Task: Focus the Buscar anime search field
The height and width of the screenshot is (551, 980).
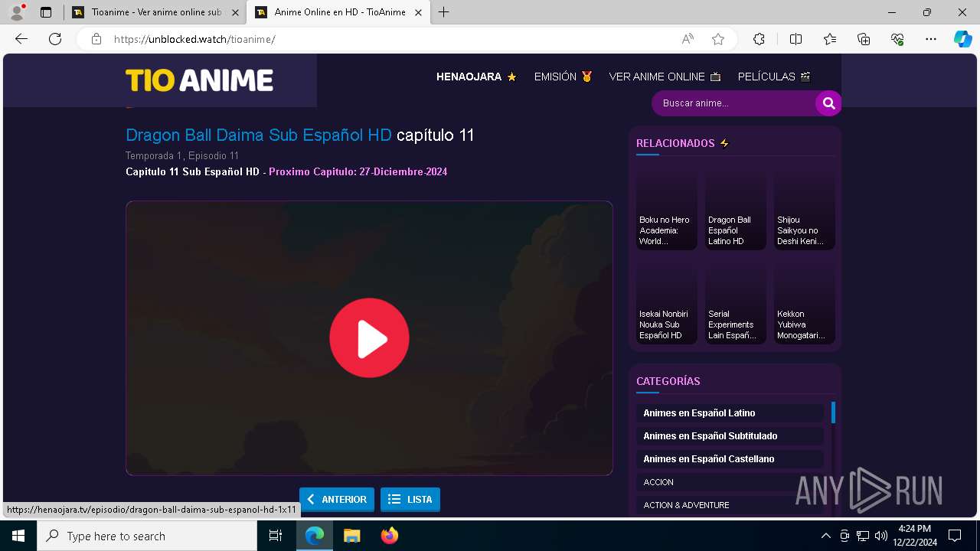Action: click(733, 103)
